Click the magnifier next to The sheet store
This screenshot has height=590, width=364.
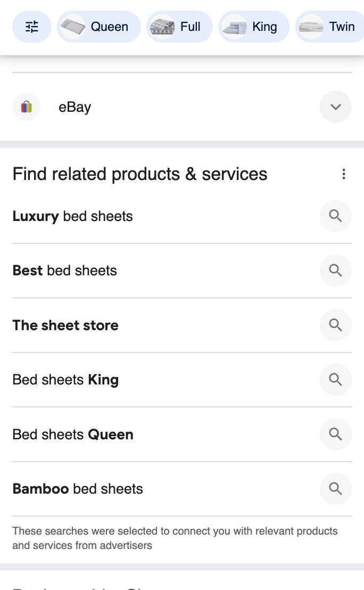tap(335, 325)
